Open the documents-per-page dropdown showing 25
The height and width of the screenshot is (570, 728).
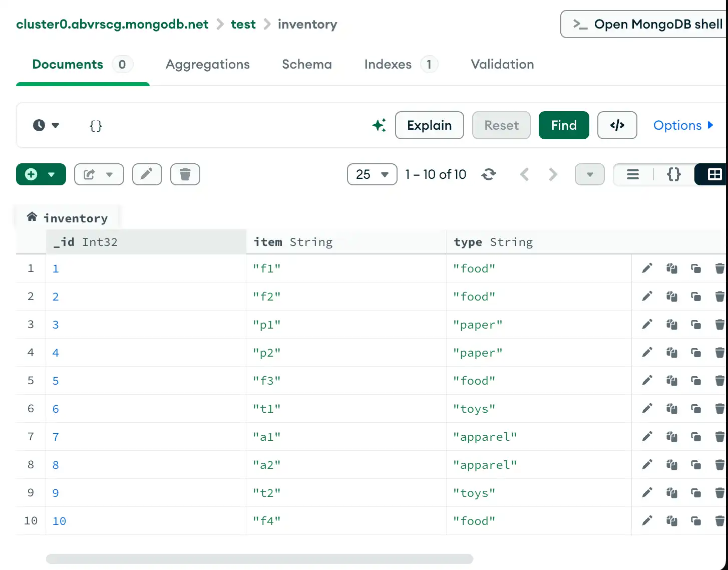click(x=372, y=174)
